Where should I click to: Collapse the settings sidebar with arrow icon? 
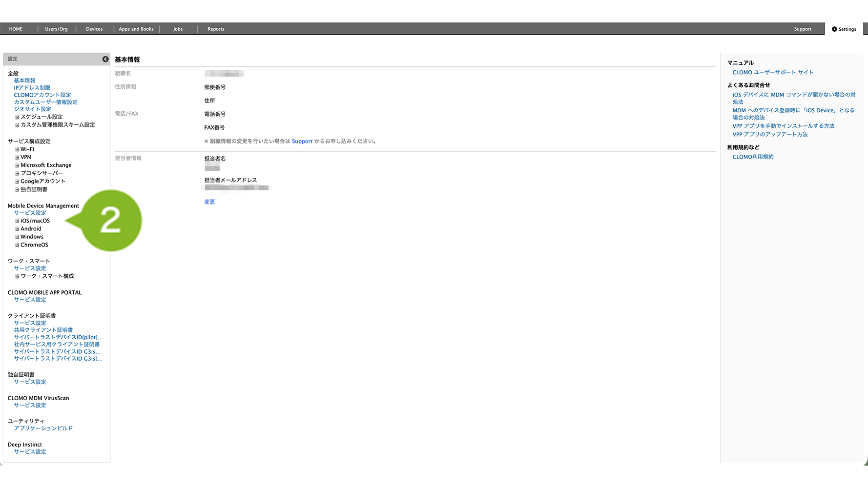pyautogui.click(x=105, y=59)
